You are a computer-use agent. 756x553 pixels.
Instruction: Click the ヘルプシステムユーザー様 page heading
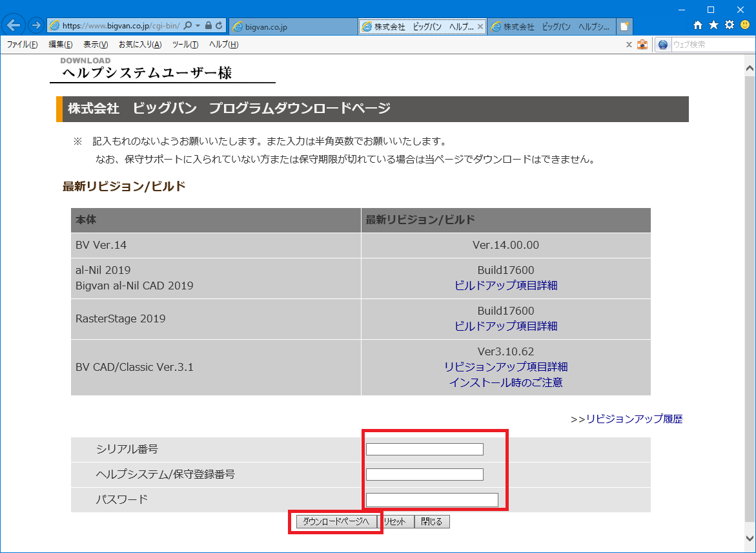[147, 73]
